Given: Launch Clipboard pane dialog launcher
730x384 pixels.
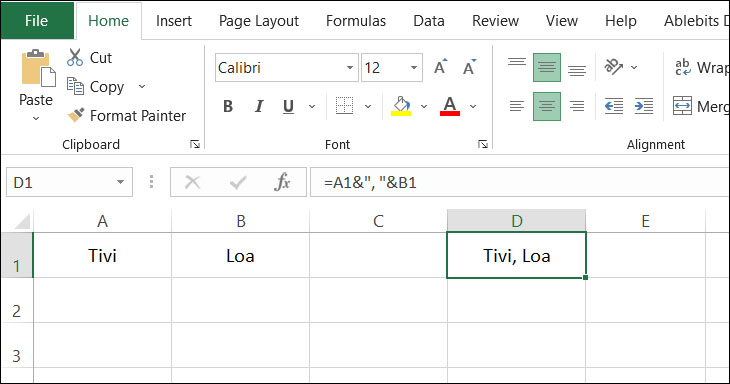Looking at the screenshot, I should point(195,144).
